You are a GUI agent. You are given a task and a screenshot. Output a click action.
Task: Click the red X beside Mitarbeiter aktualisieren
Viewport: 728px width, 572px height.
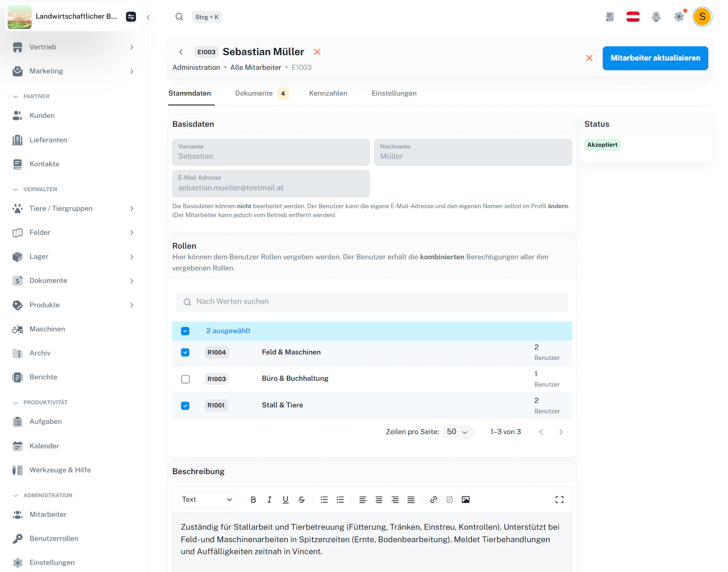[589, 58]
